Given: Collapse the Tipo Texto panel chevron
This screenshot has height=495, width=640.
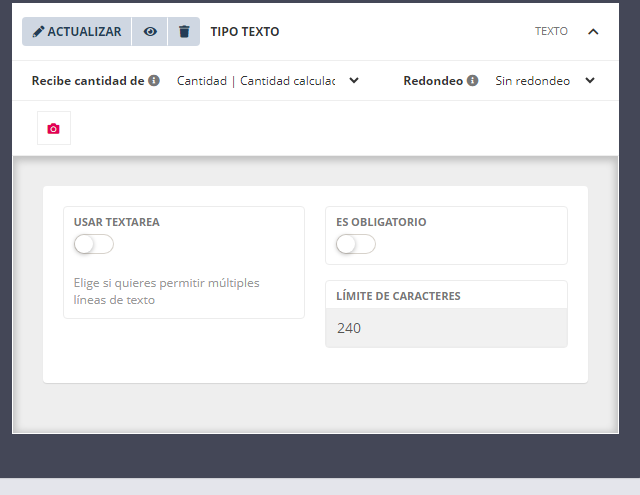Looking at the screenshot, I should click(593, 32).
